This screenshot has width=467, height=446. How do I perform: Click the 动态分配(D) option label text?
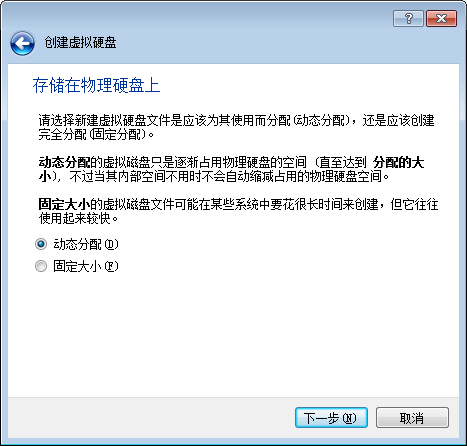[x=86, y=244]
